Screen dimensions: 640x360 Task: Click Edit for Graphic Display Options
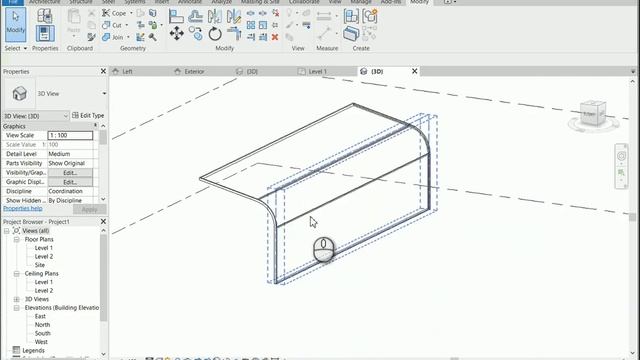[x=70, y=182]
